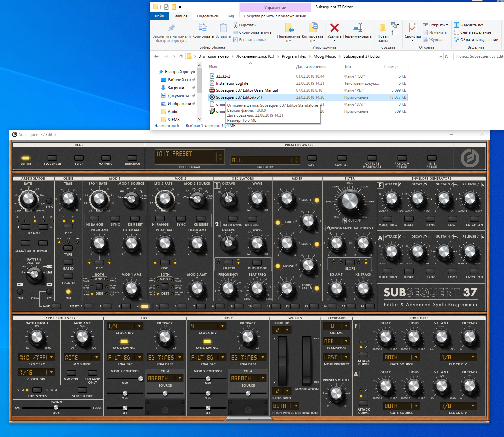Click the Explorer up-arrow navigation icon

tap(181, 56)
